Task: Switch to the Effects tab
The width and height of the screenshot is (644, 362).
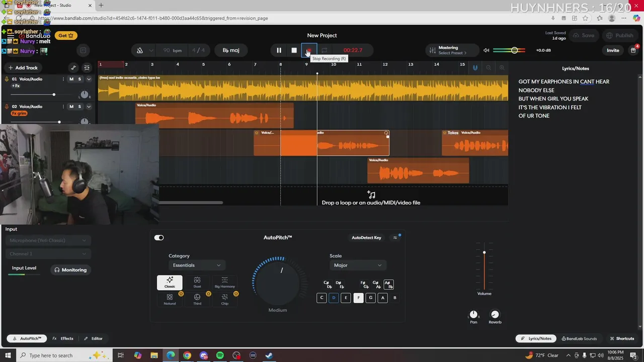Action: (x=63, y=339)
